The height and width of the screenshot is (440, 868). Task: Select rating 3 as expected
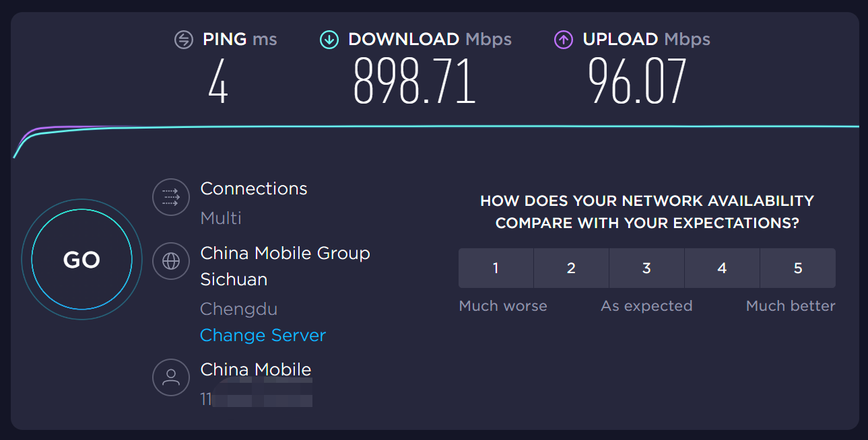click(646, 268)
